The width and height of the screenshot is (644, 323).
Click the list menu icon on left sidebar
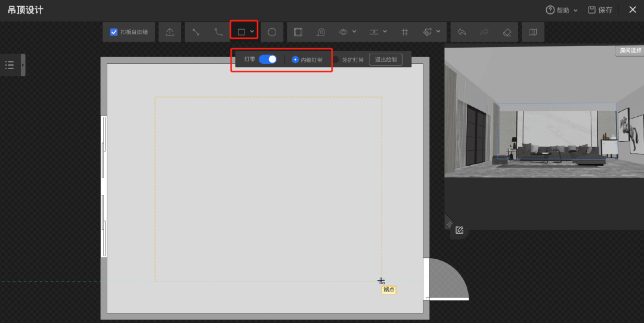(10, 65)
